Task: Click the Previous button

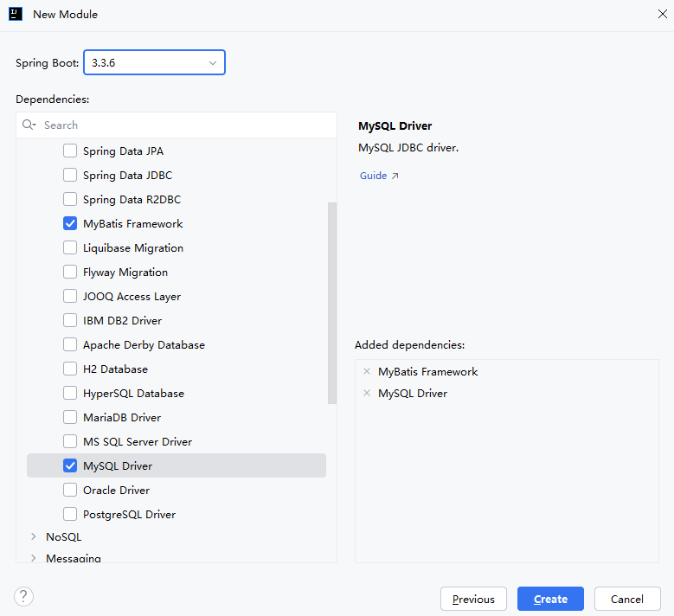Action: click(x=473, y=599)
